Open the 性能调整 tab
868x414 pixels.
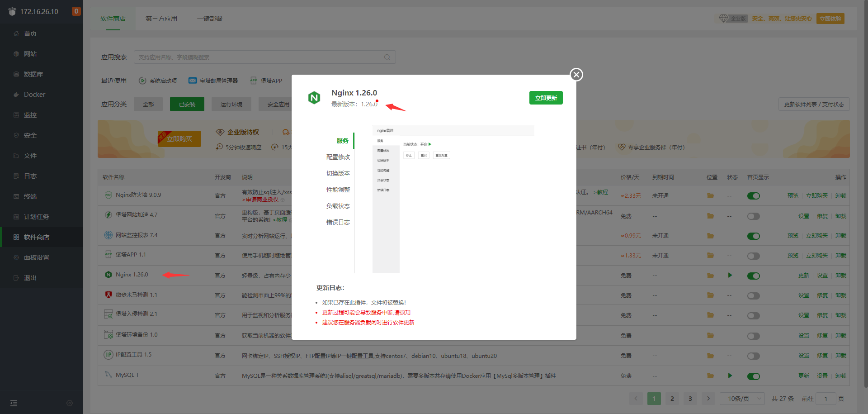click(x=338, y=190)
